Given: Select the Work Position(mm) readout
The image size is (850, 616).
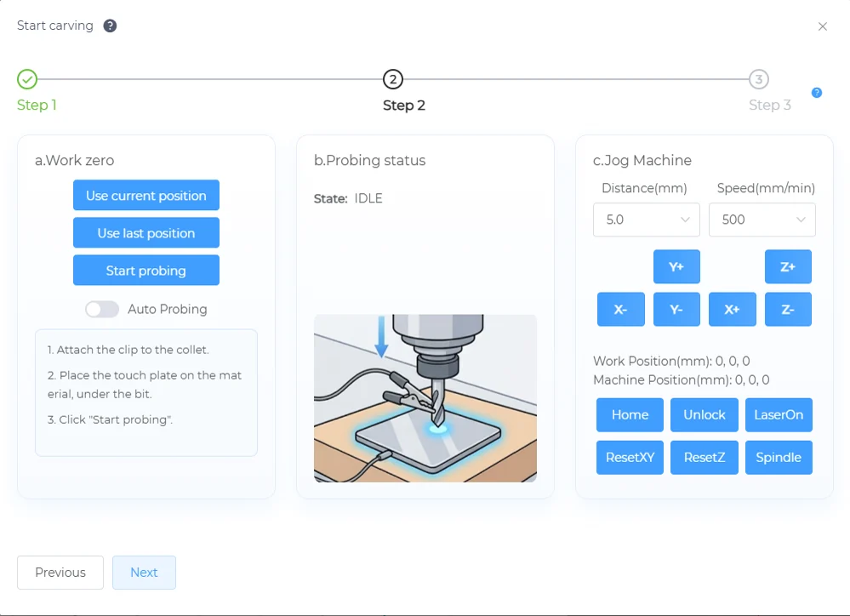Looking at the screenshot, I should (x=671, y=361).
